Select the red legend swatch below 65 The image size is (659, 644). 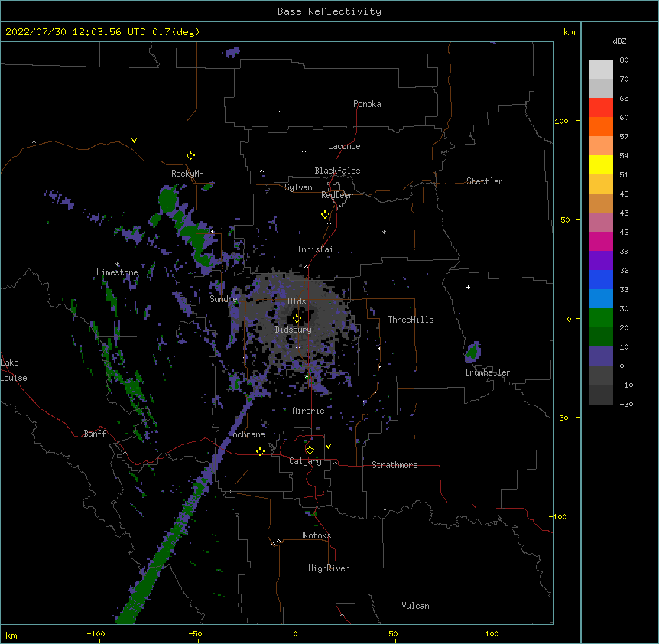click(601, 108)
